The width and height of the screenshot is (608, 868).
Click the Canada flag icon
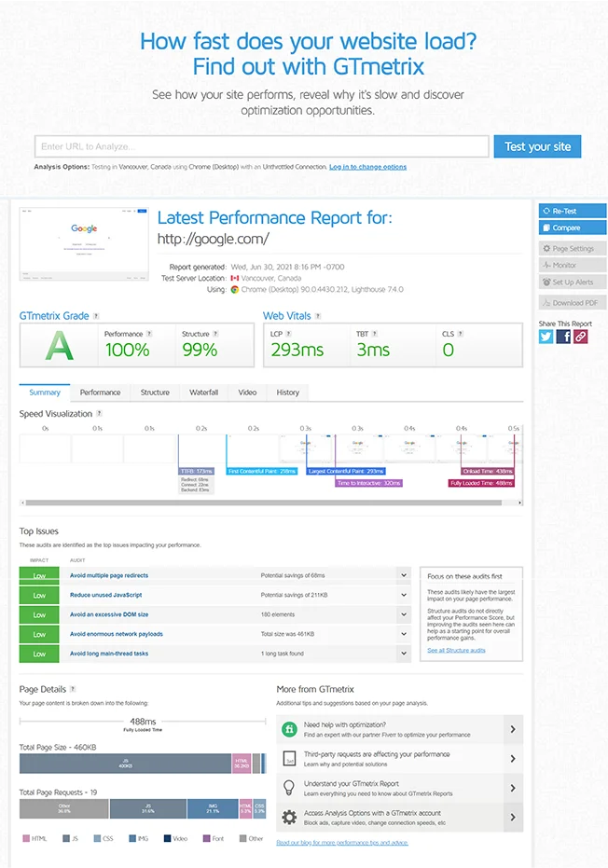pos(235,279)
